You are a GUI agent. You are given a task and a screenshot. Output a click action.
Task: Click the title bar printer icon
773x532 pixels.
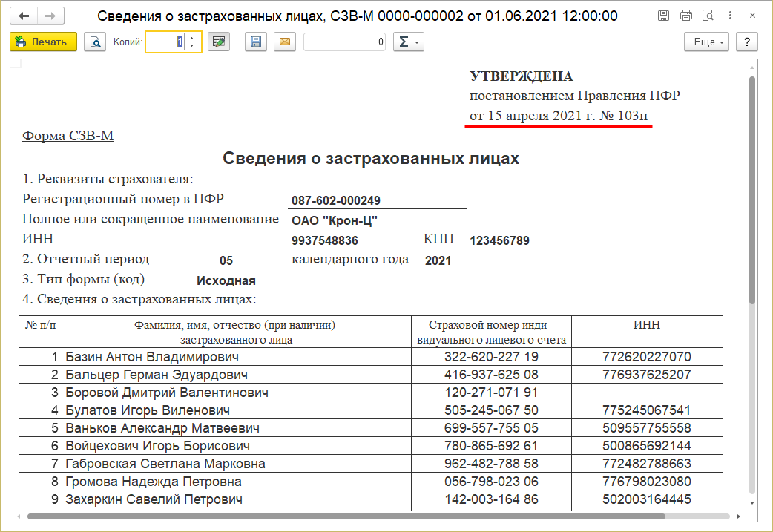click(x=685, y=16)
